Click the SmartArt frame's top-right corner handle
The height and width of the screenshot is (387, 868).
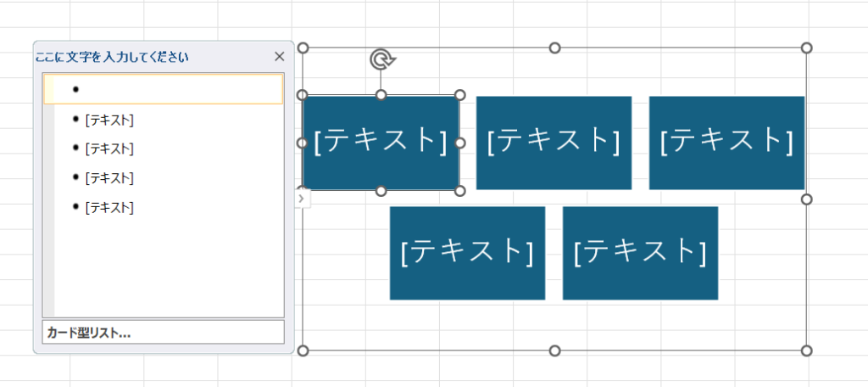(806, 48)
